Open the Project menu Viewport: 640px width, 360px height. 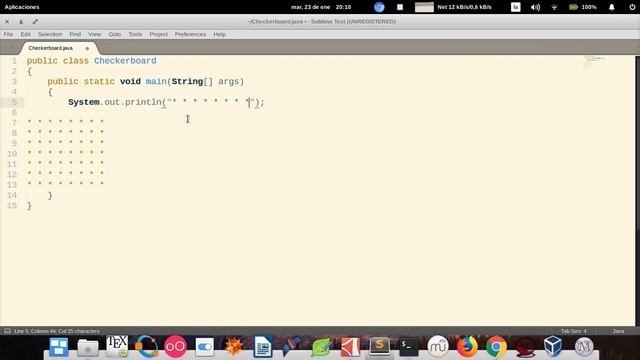[158, 34]
